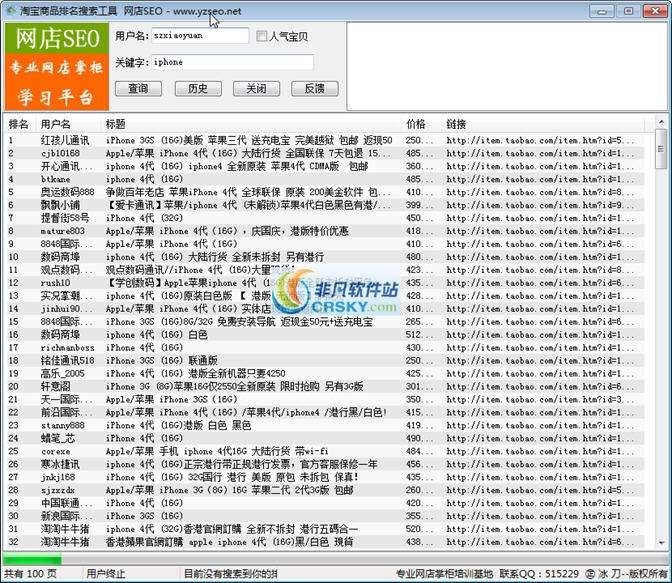The height and width of the screenshot is (583, 672).
Task: Minimize the window
Action: pos(602,11)
